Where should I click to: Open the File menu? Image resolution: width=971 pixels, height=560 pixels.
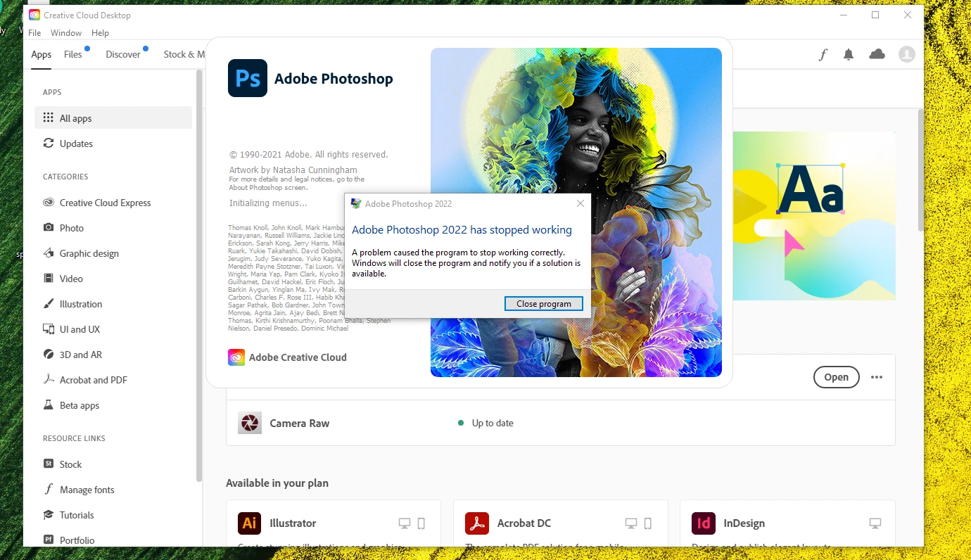34,33
